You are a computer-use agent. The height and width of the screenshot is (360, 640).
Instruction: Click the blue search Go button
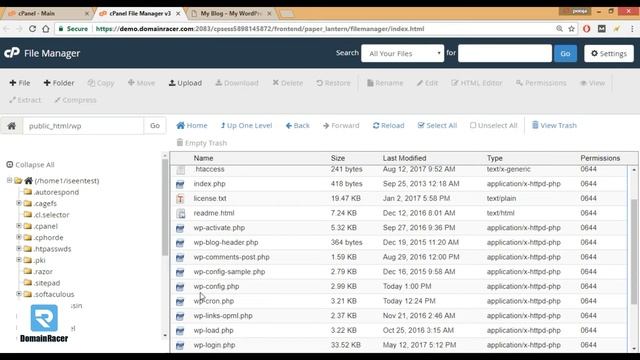pos(565,53)
